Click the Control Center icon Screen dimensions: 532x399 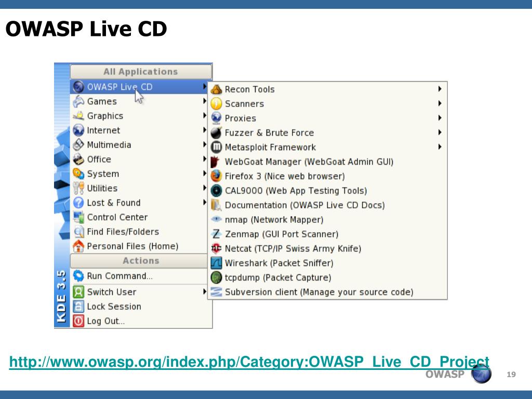tap(78, 217)
